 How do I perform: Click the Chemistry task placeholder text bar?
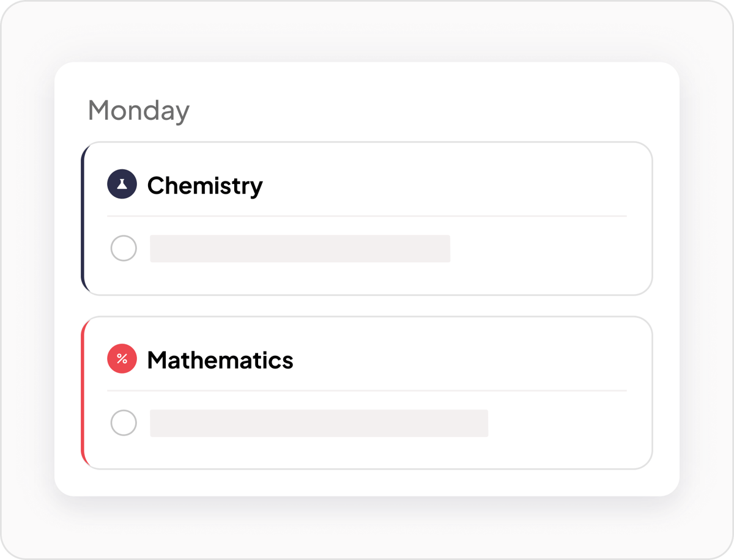(x=300, y=249)
